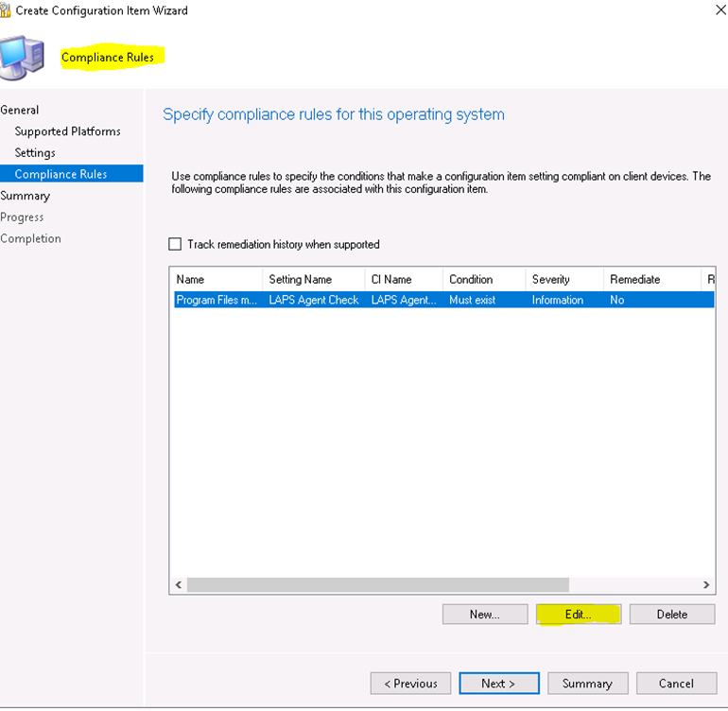The image size is (728, 711).
Task: Click the computer icon in wizard header
Action: (x=22, y=58)
